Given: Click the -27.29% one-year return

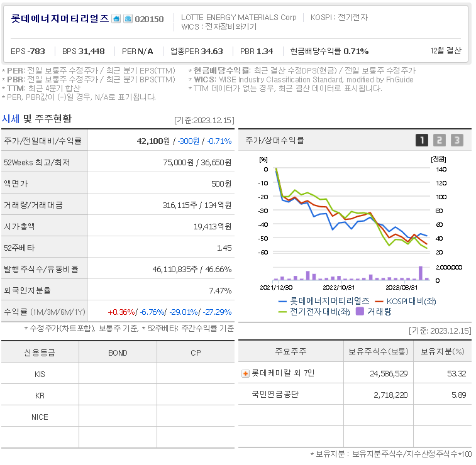Looking at the screenshot, I should [x=217, y=312].
